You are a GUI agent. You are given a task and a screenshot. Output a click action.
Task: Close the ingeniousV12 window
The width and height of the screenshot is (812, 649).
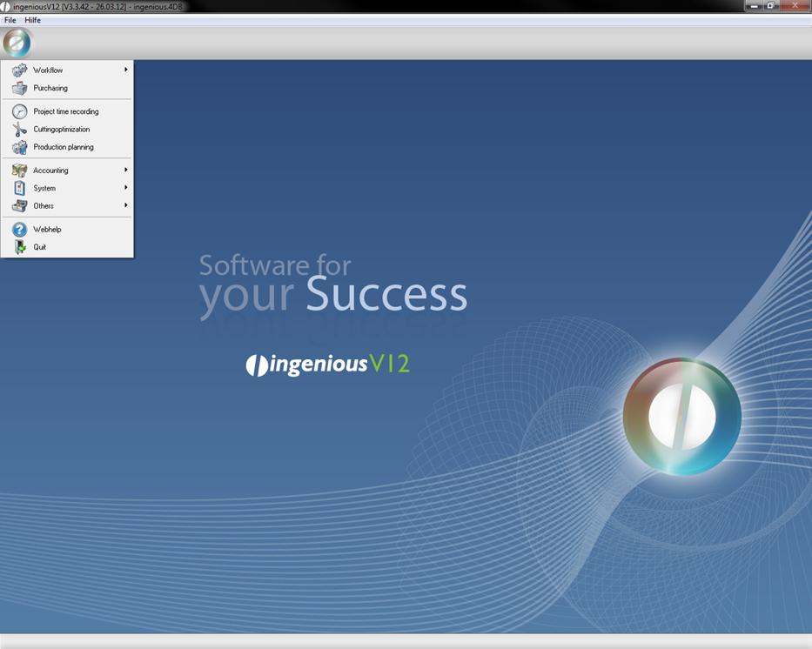pos(794,6)
